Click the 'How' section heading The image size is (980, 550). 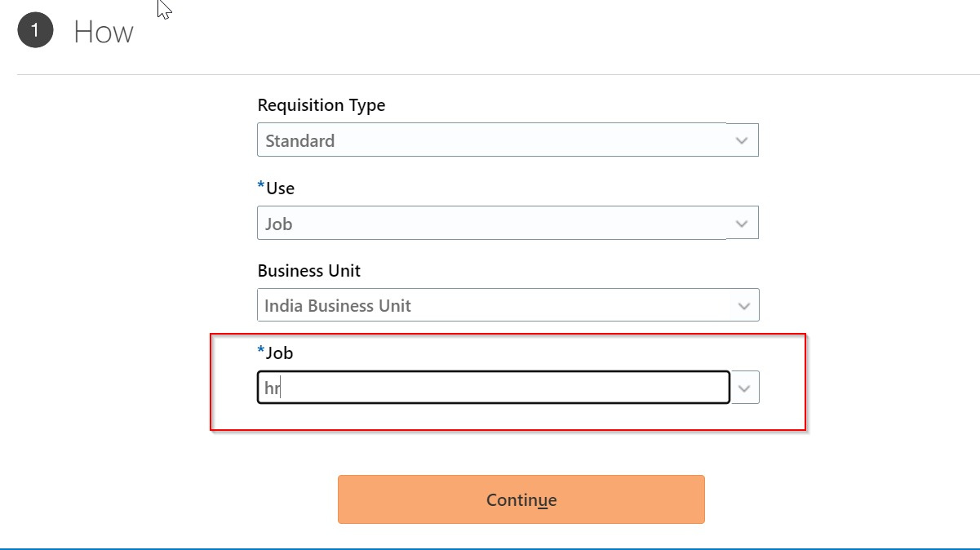pos(103,31)
